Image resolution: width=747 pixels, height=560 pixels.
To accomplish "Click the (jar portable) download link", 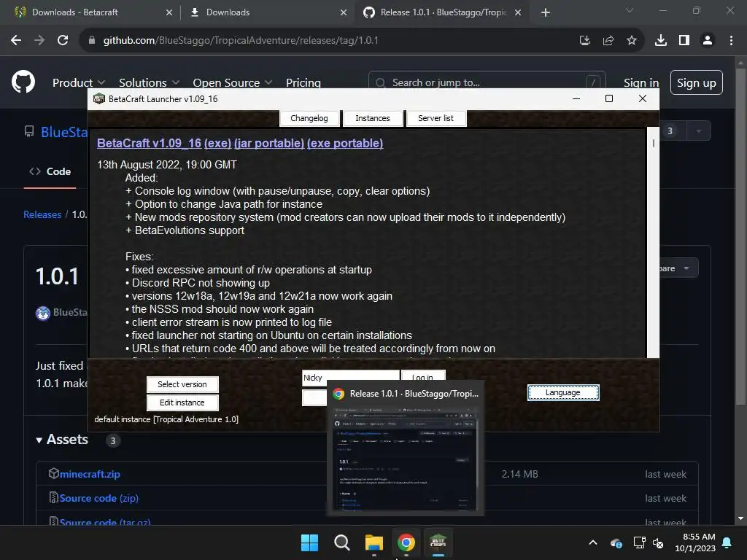I will point(268,143).
